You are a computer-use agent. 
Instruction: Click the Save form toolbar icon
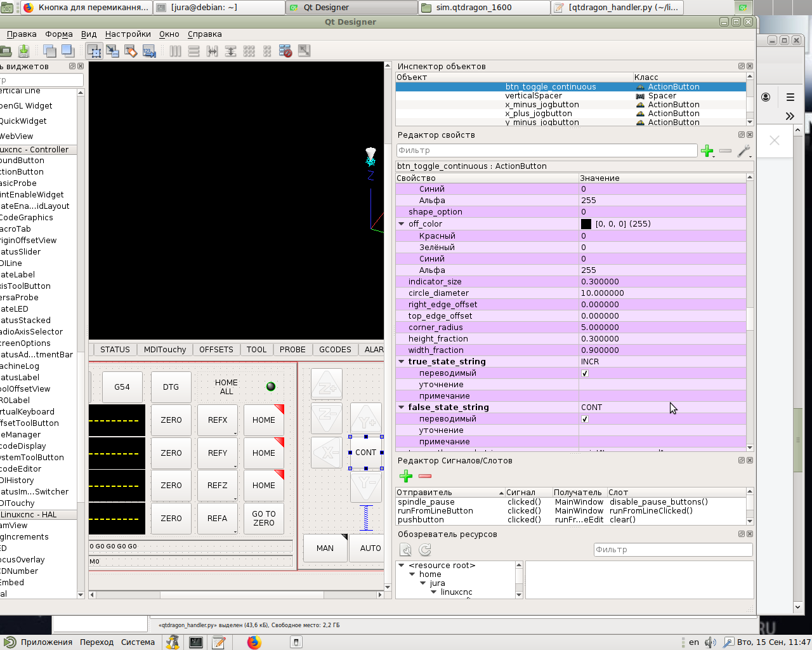coord(23,51)
